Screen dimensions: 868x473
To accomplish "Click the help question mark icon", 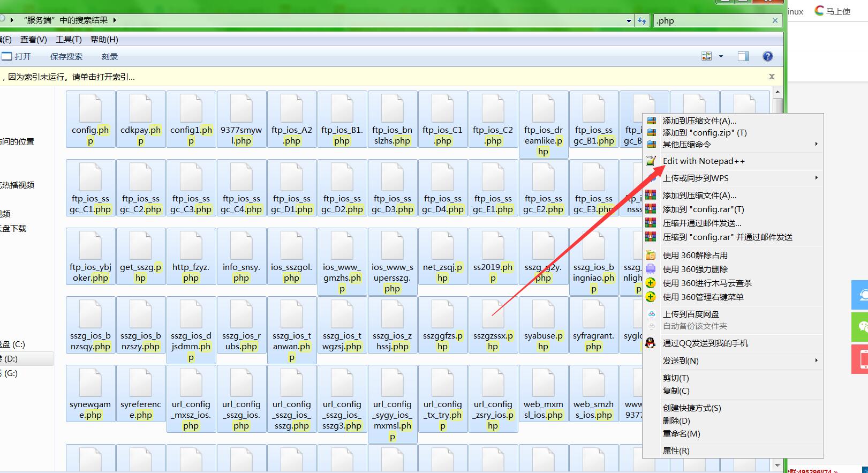I will click(767, 56).
